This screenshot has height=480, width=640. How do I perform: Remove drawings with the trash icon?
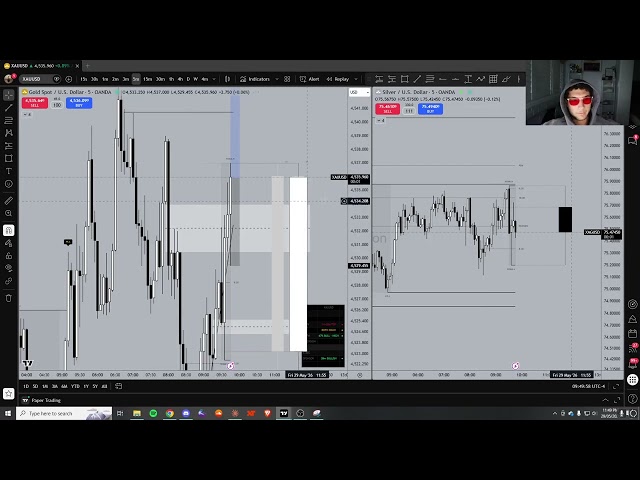(9, 298)
